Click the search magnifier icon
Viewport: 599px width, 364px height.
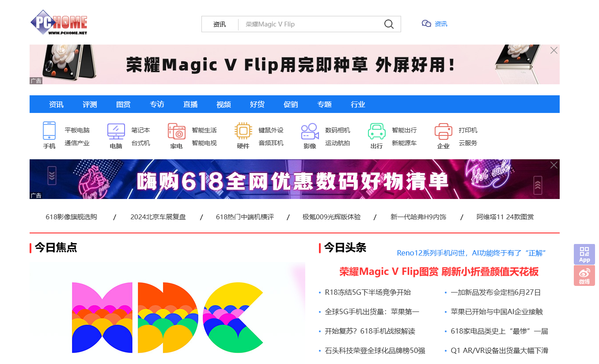coord(389,24)
